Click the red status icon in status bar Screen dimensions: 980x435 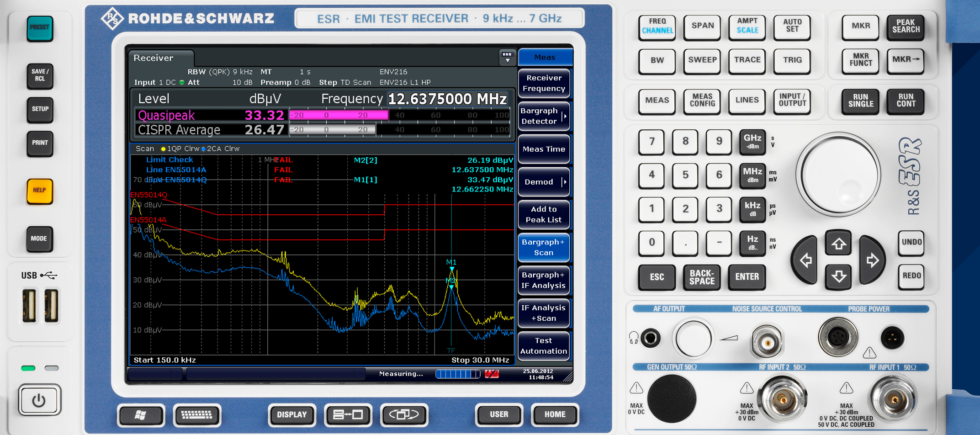[x=492, y=374]
